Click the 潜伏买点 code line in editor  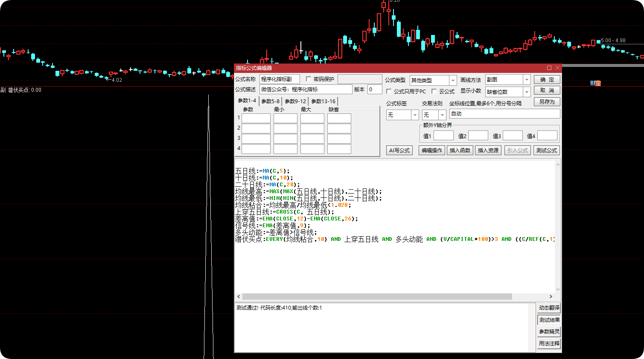(x=395, y=239)
